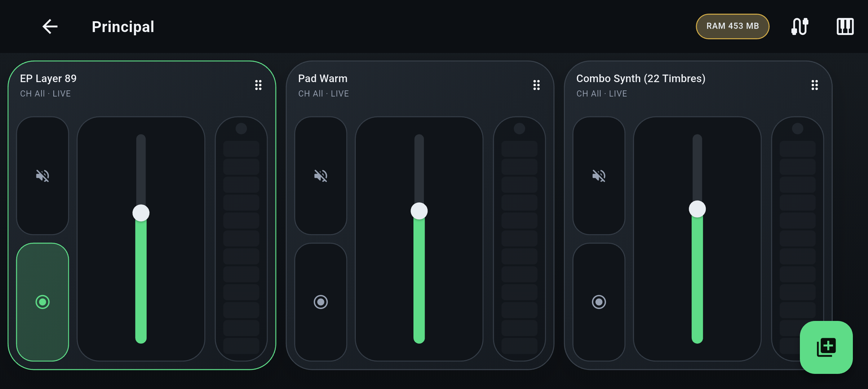Screen dimensions: 868x389
Task: Enable the solo toggle on Pad Warm
Action: coord(321,302)
